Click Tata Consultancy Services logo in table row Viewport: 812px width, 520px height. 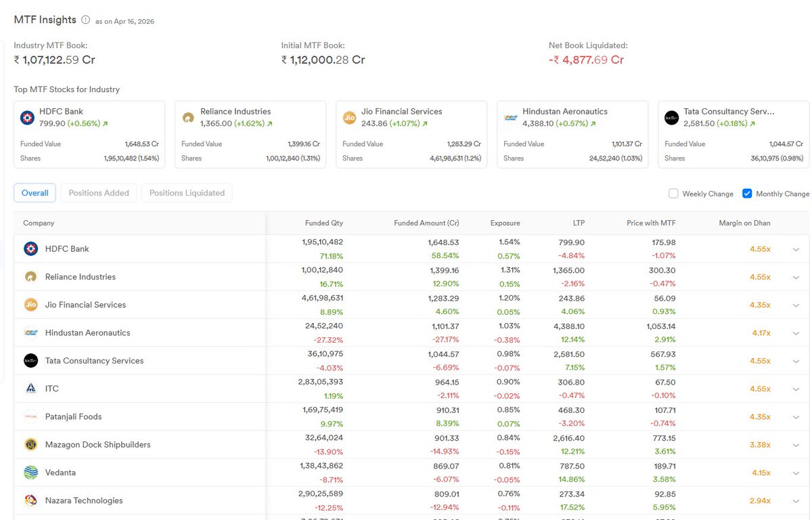pos(30,360)
